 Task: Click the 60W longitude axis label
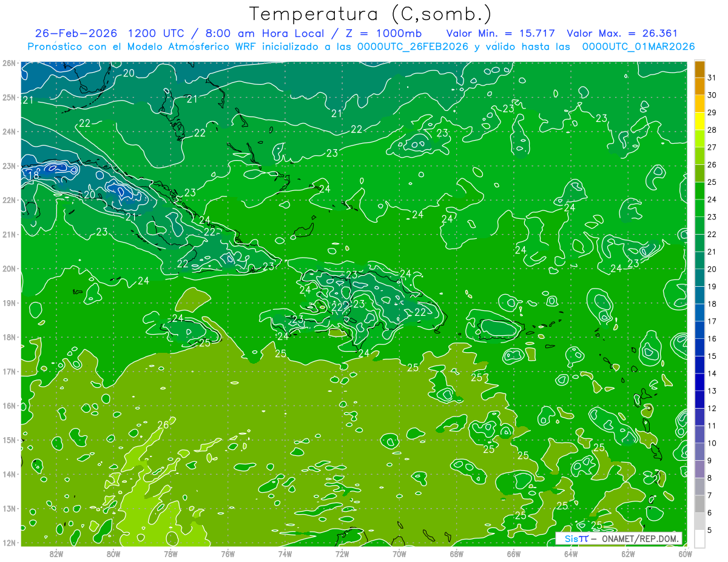coord(685,554)
